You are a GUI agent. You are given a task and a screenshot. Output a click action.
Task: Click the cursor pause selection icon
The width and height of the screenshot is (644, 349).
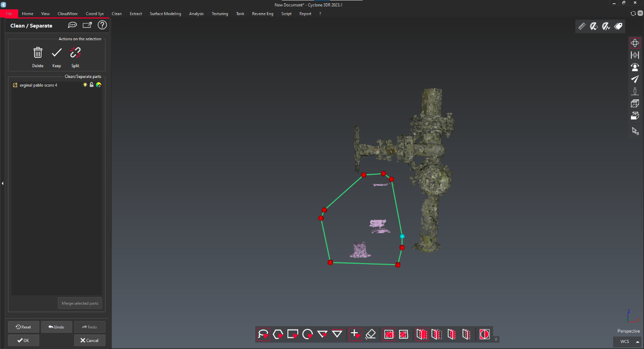[635, 131]
